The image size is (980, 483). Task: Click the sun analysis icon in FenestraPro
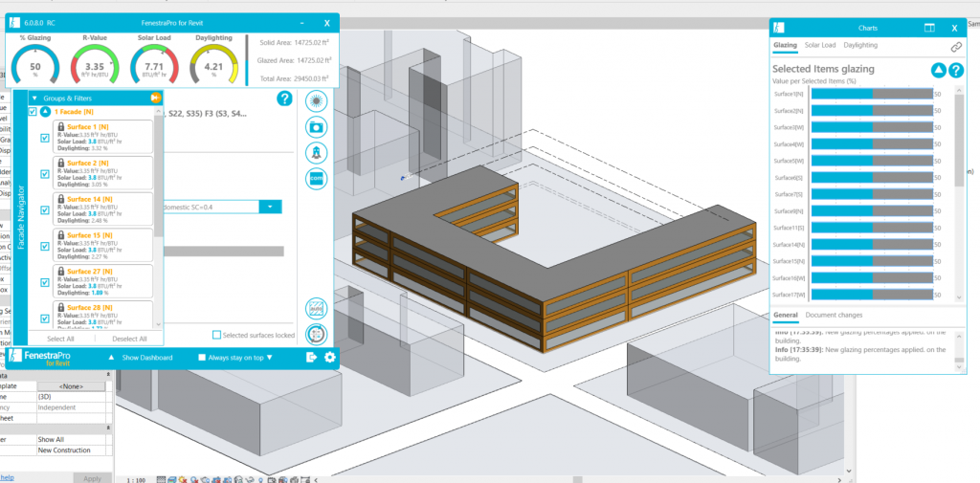(x=316, y=101)
